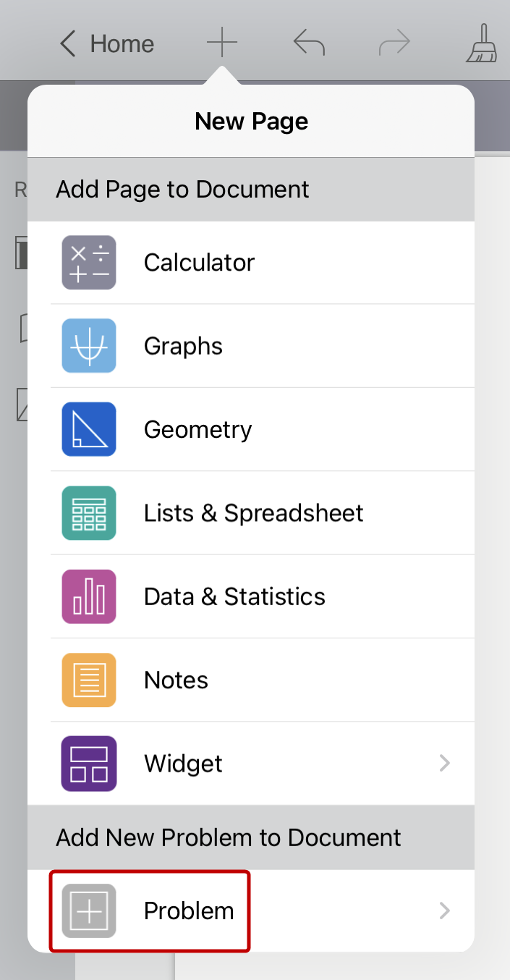Screen dimensions: 510x980
Task: Tap the redo arrow in toolbar
Action: click(394, 44)
